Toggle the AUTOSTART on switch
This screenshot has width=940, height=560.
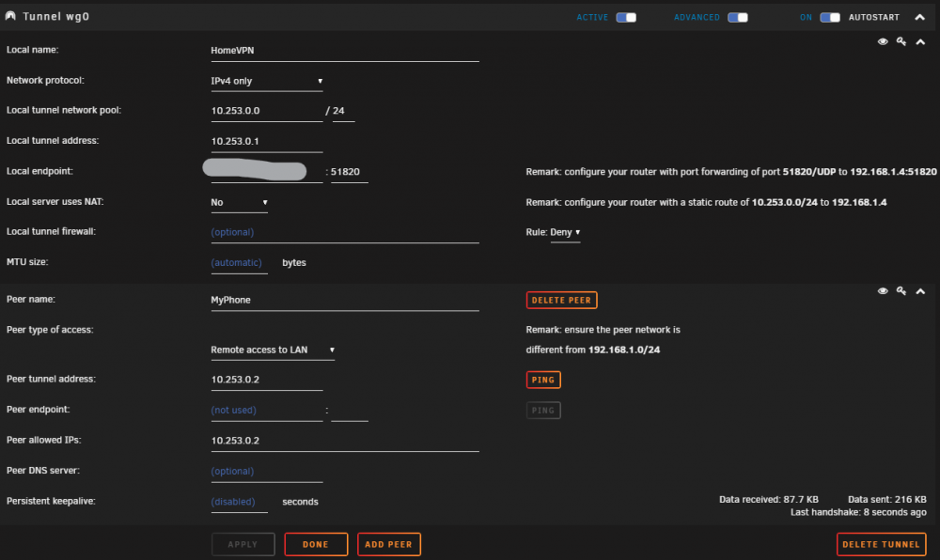coord(830,17)
